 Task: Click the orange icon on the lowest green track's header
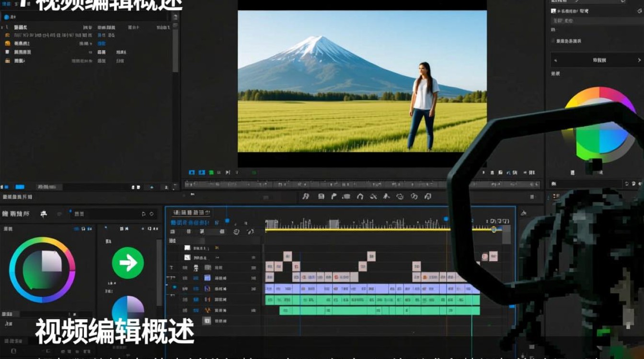(207, 310)
